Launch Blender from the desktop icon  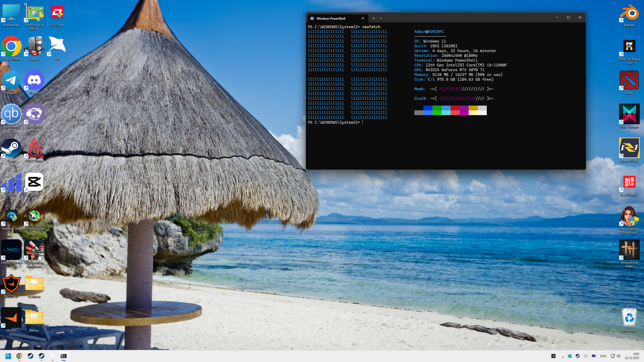coord(629,13)
